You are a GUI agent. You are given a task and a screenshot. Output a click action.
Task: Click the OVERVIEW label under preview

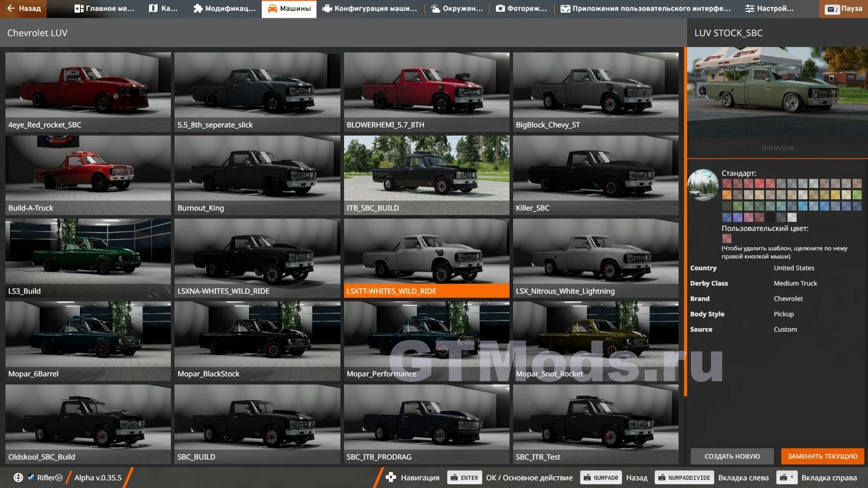tap(777, 148)
